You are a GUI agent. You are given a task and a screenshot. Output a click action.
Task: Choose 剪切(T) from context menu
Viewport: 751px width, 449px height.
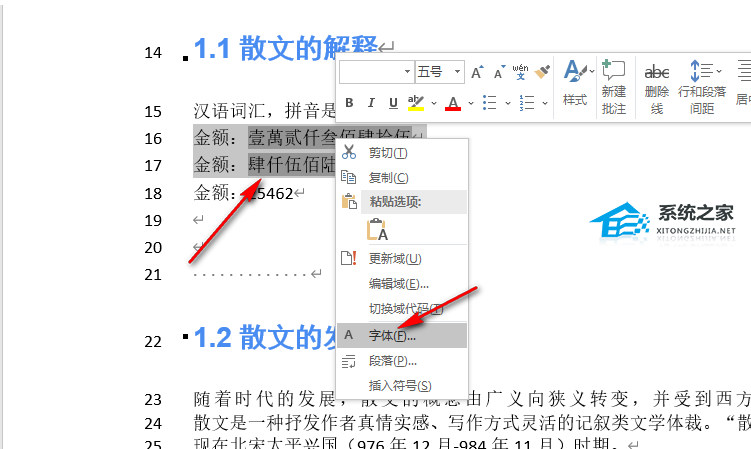click(402, 153)
